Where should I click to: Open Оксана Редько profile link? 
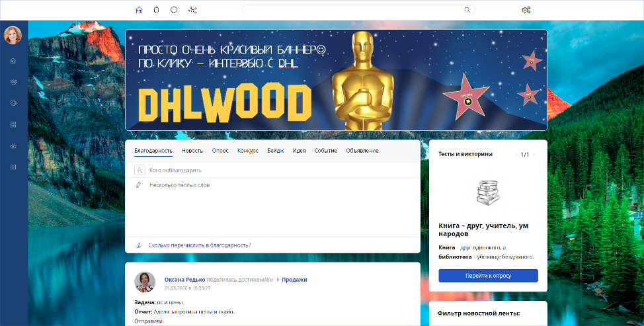pyautogui.click(x=184, y=280)
